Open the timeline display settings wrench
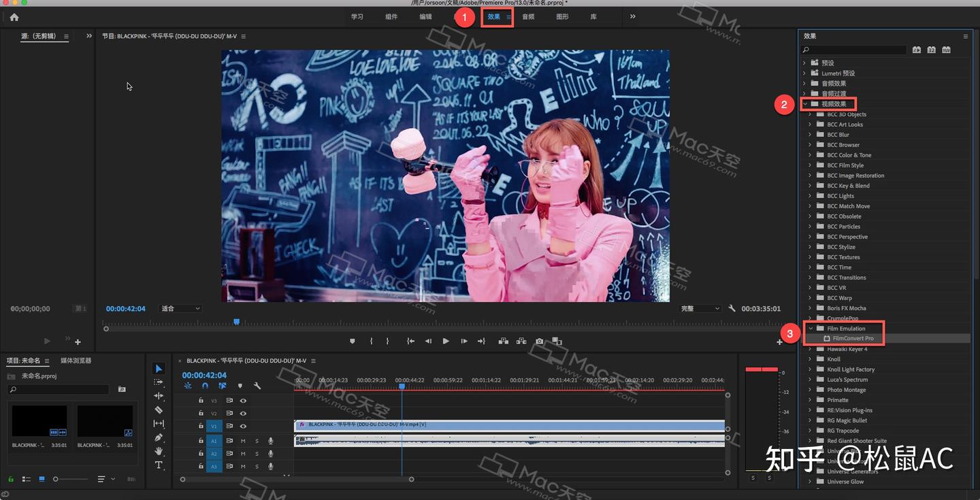Viewport: 980px width, 500px height. click(257, 386)
